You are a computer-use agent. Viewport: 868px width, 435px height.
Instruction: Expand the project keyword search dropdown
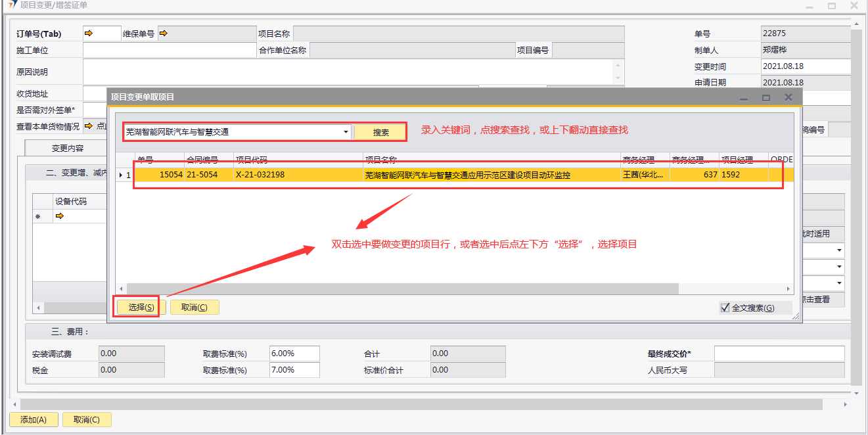click(x=346, y=132)
